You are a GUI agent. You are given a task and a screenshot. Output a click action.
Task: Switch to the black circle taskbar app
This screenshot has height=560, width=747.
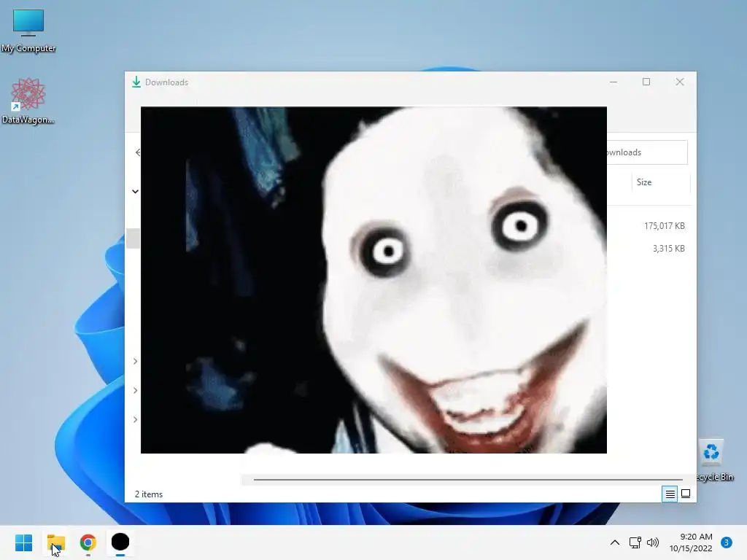(x=120, y=542)
